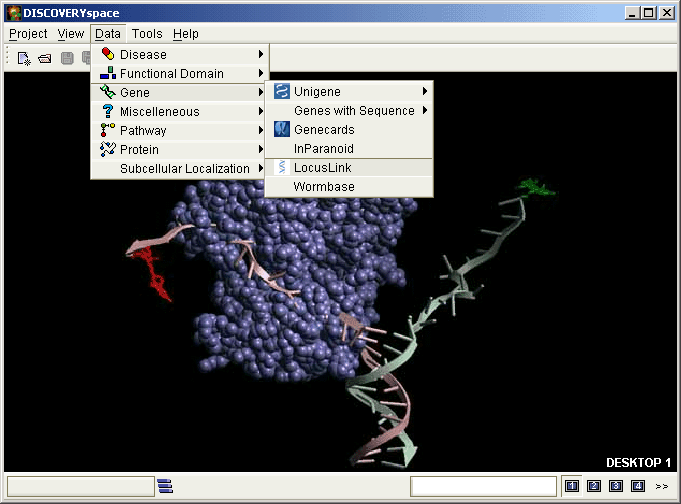Choose Subcellular Localization menu item

coord(180,168)
